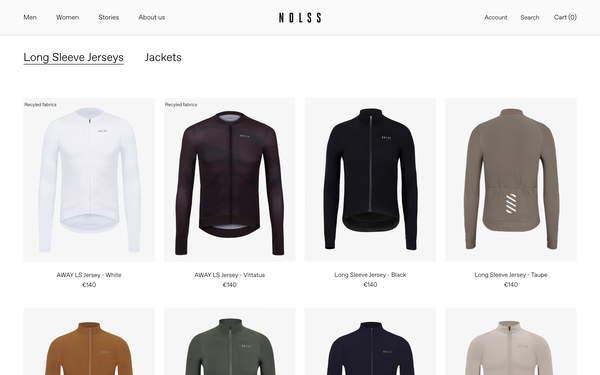The image size is (600, 375).
Task: Go to Stories page
Action: click(109, 17)
